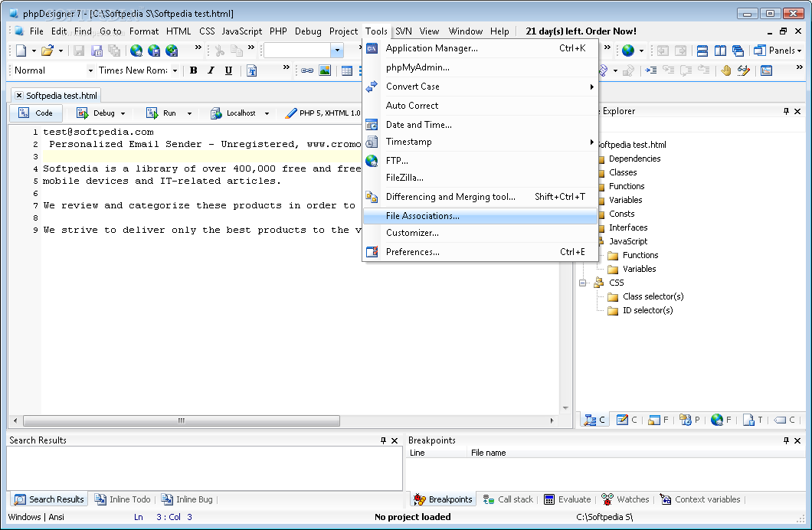Collapse the CSS tree node
This screenshot has width=812, height=530.
[x=583, y=283]
